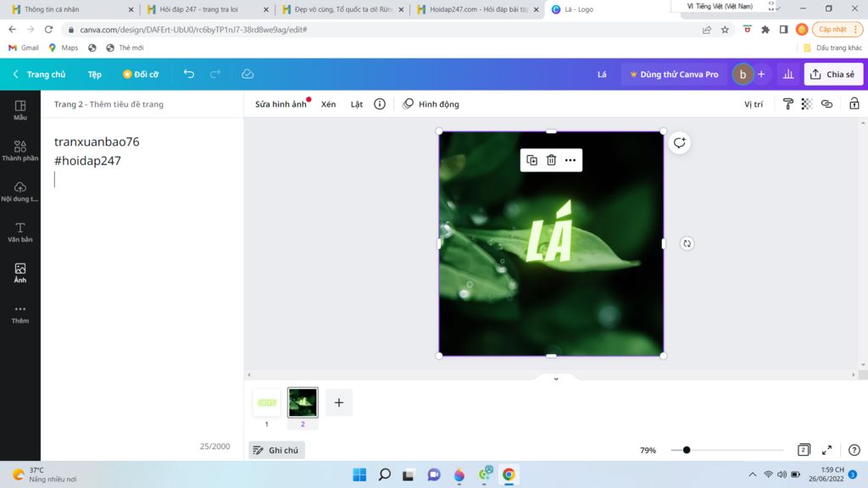Switch to Hỏi đáp 247 tab
868x488 pixels.
tap(207, 9)
